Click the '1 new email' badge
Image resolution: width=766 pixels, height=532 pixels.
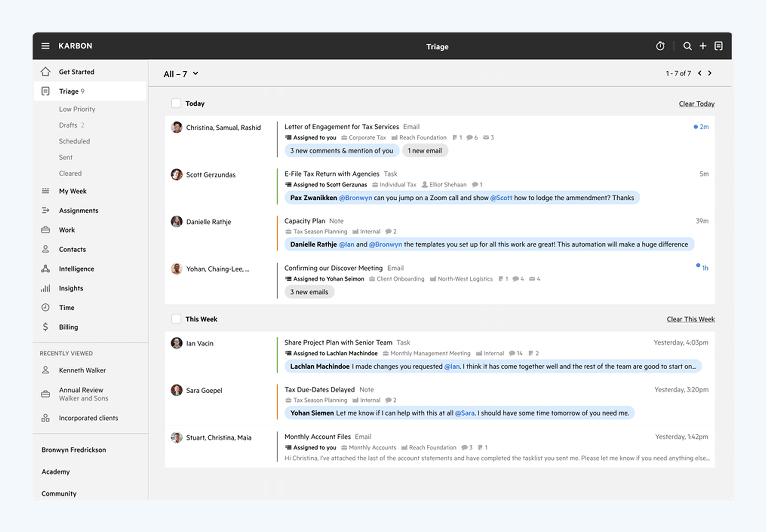(x=425, y=151)
